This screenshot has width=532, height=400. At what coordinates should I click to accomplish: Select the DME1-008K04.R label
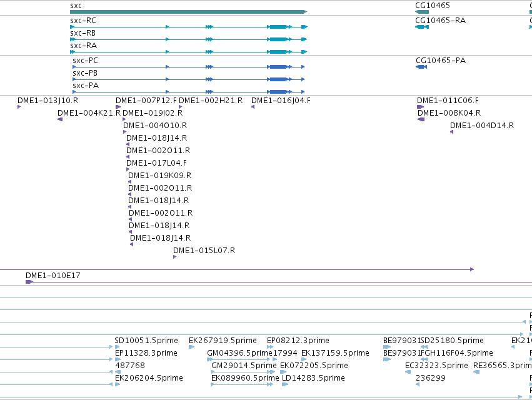pyautogui.click(x=449, y=113)
